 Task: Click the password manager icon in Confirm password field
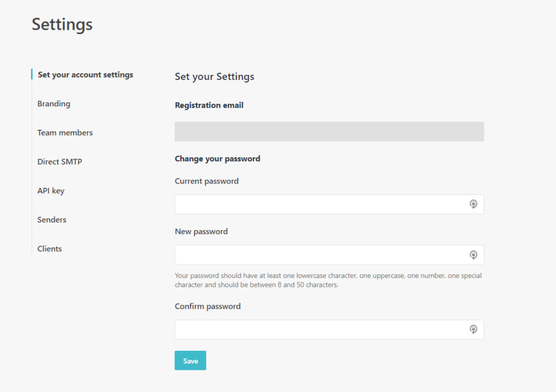(x=473, y=330)
